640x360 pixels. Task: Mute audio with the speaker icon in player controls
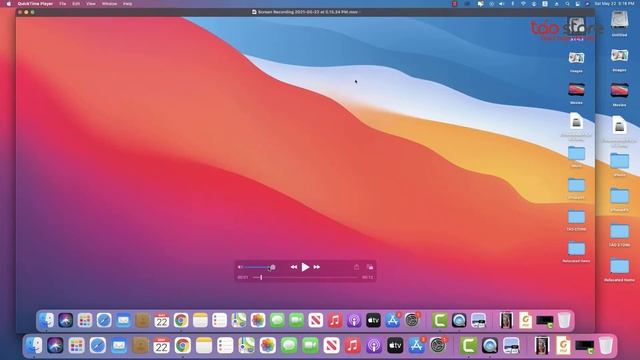(x=240, y=267)
